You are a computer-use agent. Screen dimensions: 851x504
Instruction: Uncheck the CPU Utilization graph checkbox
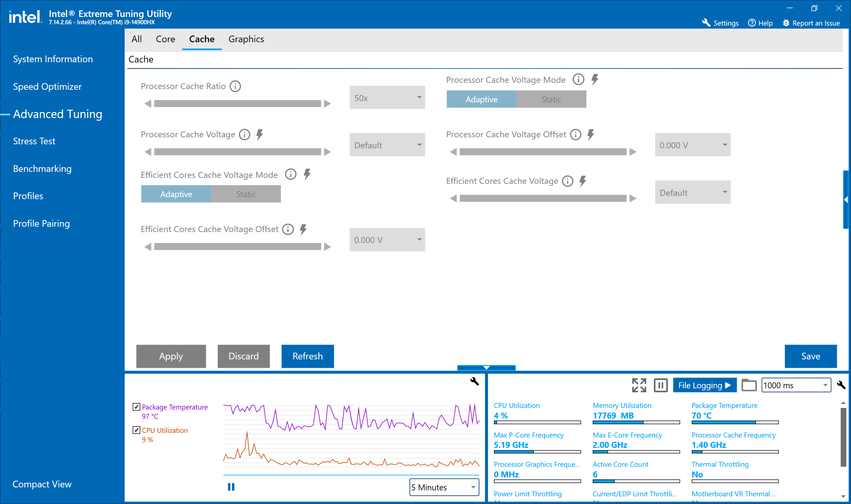click(x=137, y=430)
